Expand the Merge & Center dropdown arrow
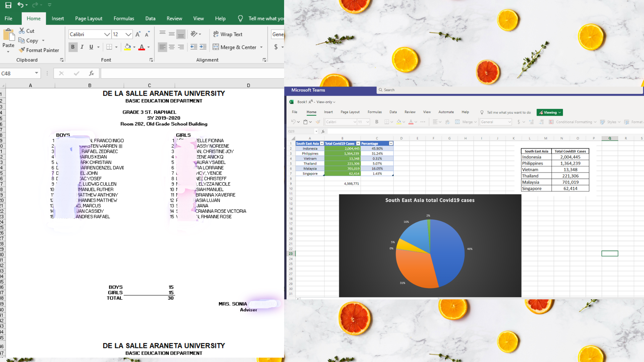This screenshot has width=644, height=362. coord(261,47)
